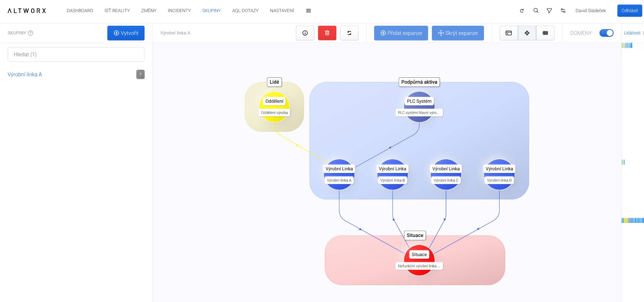Switch to table grid view icon
This screenshot has width=644, height=302.
[545, 33]
